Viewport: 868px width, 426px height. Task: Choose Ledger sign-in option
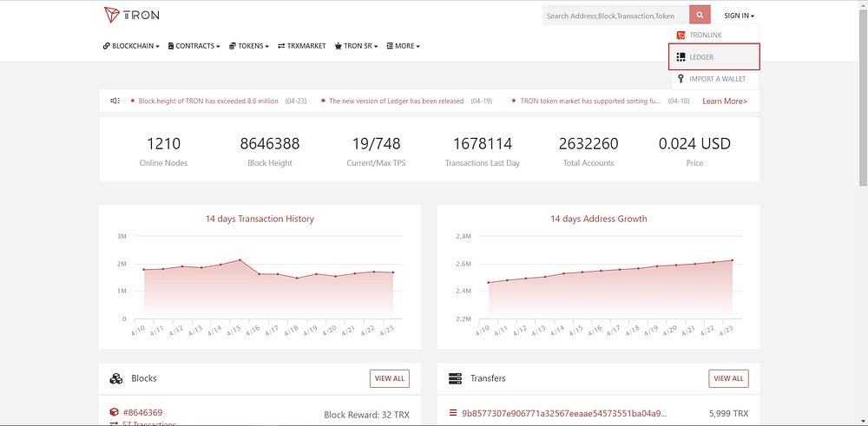(x=714, y=57)
